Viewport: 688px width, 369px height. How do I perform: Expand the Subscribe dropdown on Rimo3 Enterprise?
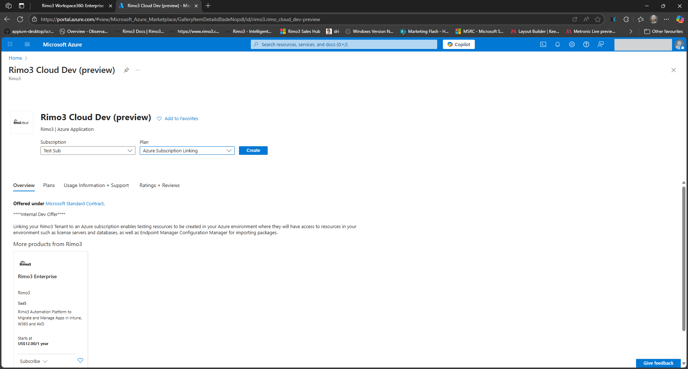(x=33, y=361)
